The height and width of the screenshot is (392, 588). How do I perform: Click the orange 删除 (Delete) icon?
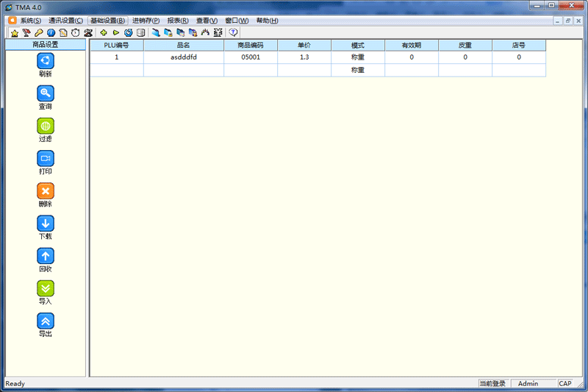pyautogui.click(x=46, y=191)
